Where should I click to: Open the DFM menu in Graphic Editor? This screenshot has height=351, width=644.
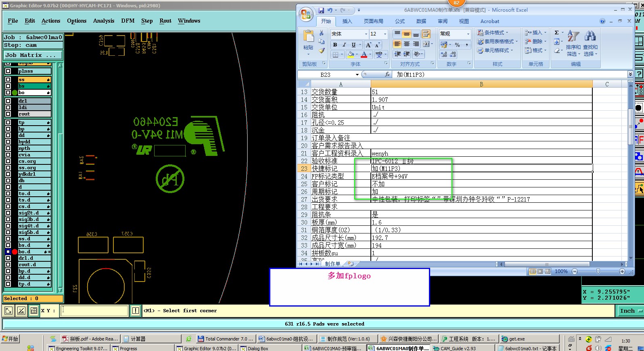[x=128, y=21]
